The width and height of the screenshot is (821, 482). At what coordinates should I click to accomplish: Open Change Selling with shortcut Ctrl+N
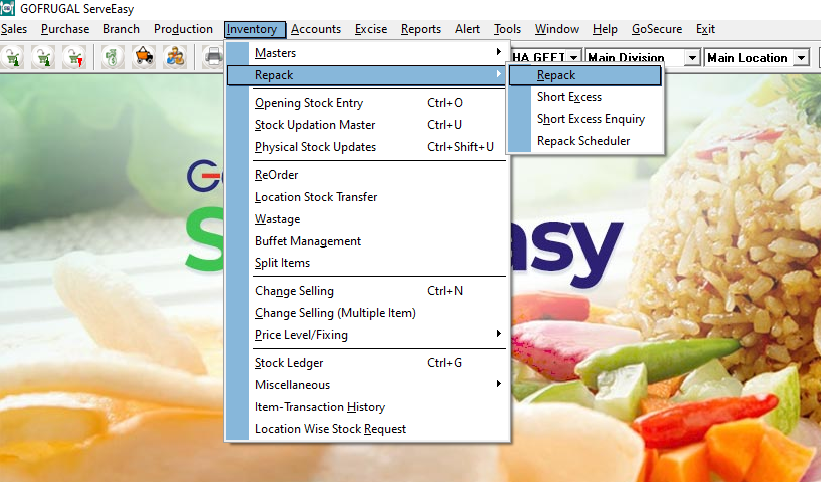point(368,291)
